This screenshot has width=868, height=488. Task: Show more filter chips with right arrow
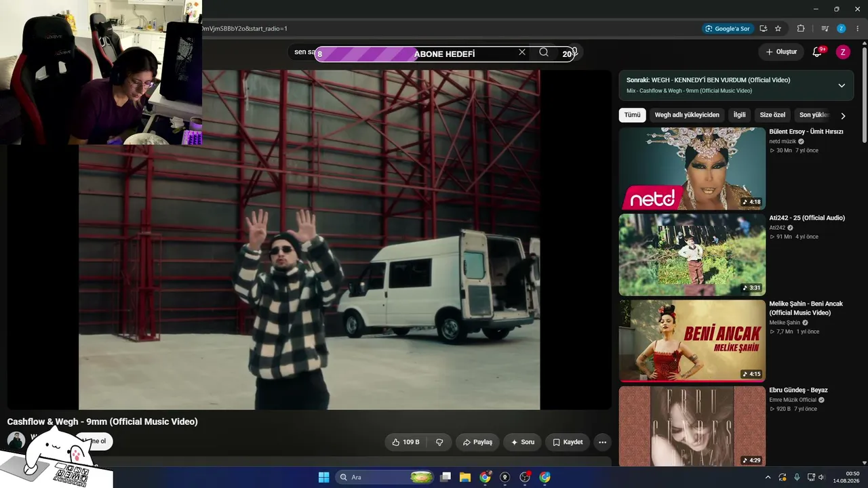[x=843, y=116]
